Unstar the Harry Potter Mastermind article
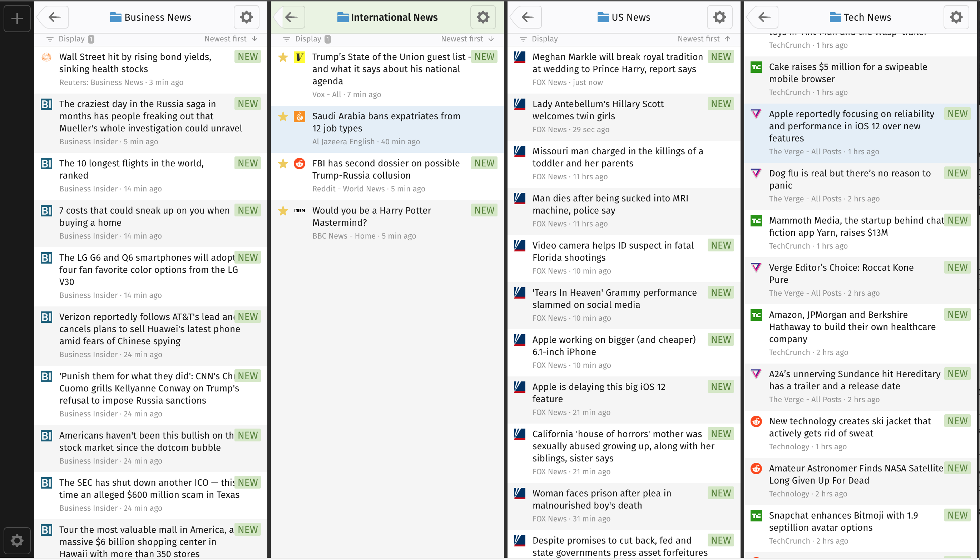This screenshot has width=980, height=560. click(283, 211)
